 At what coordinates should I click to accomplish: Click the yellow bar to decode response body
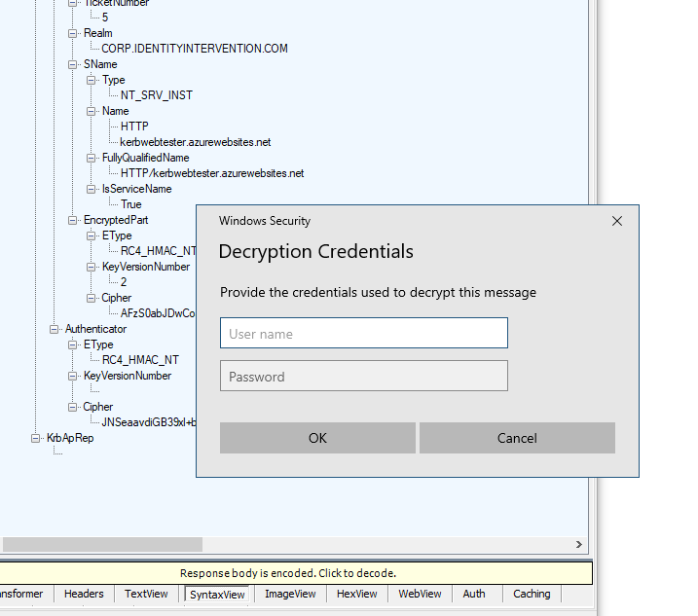[288, 573]
